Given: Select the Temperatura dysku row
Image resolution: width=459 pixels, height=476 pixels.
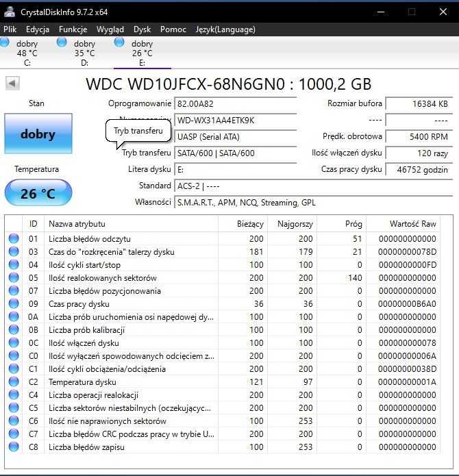Looking at the screenshot, I should tap(223, 382).
